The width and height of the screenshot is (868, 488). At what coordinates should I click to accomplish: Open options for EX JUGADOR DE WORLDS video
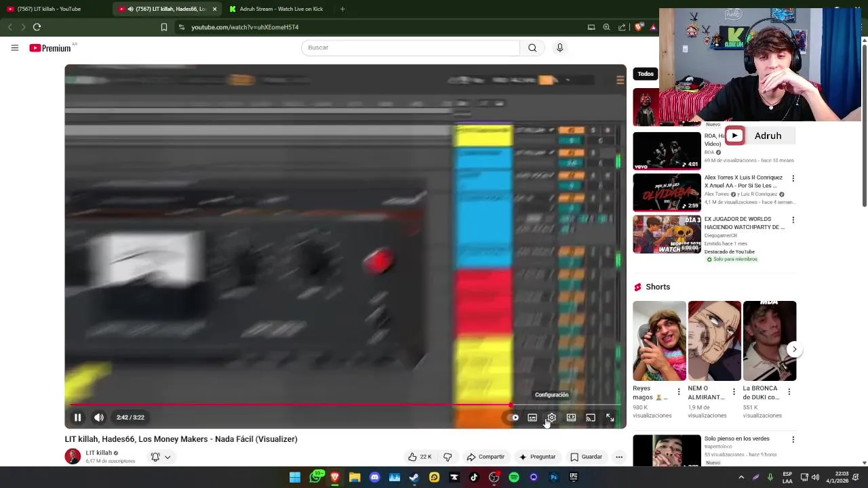793,220
